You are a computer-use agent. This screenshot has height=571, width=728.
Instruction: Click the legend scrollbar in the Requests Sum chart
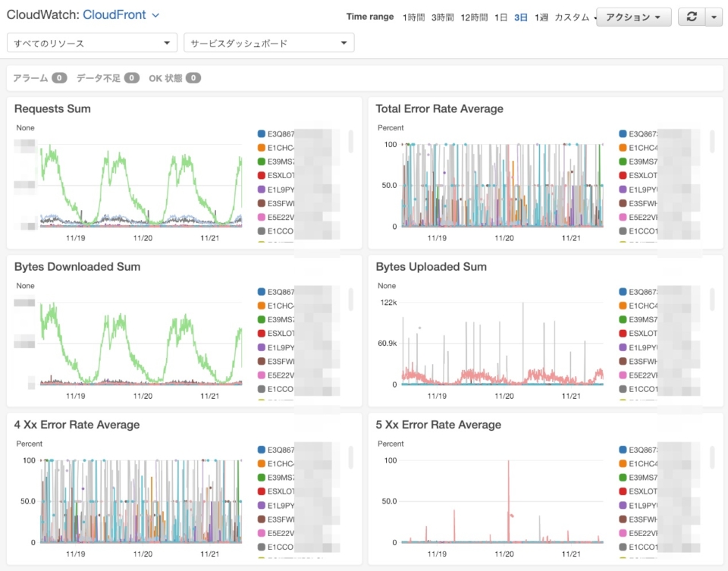pyautogui.click(x=349, y=140)
